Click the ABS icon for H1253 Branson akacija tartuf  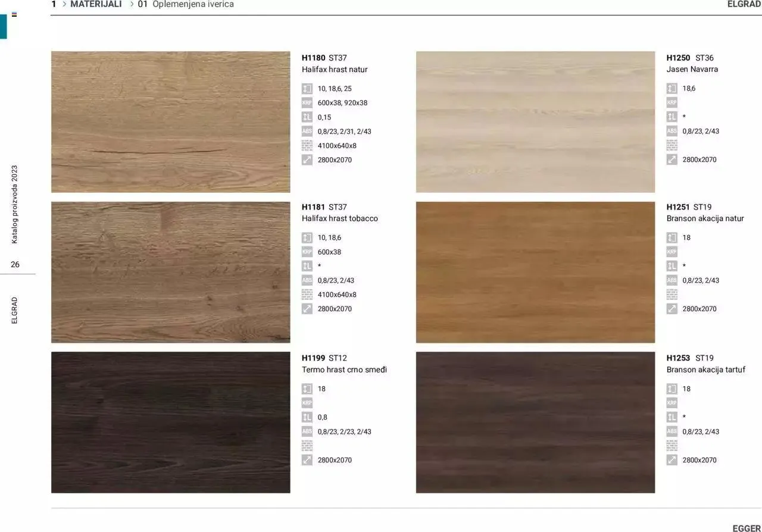click(x=672, y=431)
